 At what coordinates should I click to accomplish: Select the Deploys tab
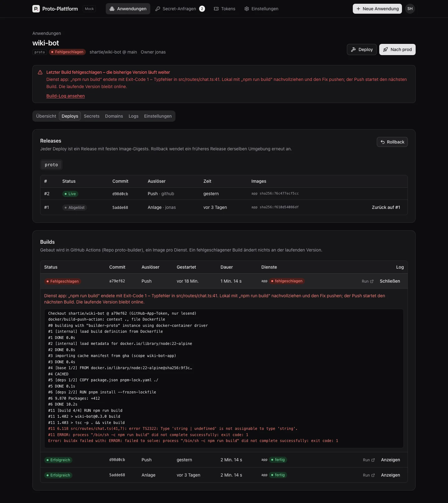pyautogui.click(x=70, y=116)
